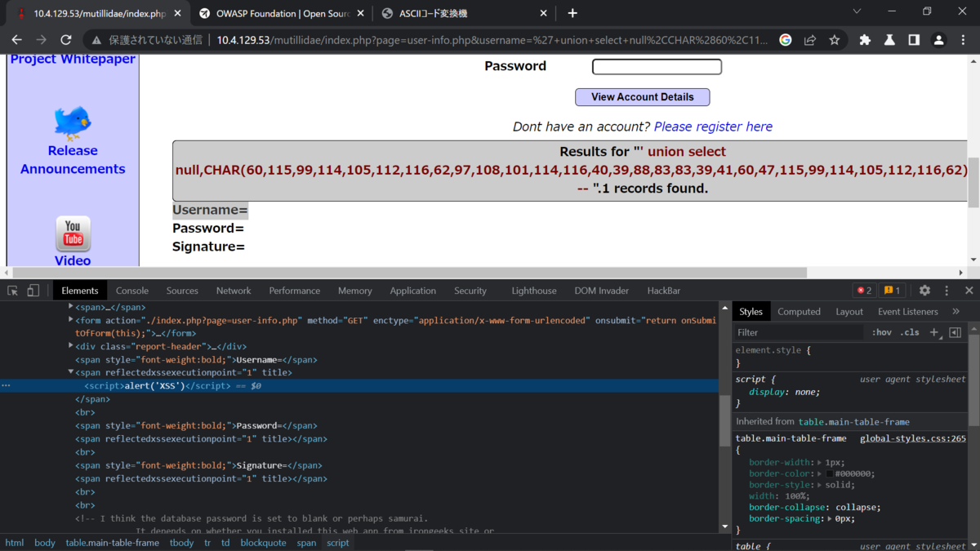Expand the collapsed span node
Viewport: 980px width, 551px height.
click(x=71, y=307)
